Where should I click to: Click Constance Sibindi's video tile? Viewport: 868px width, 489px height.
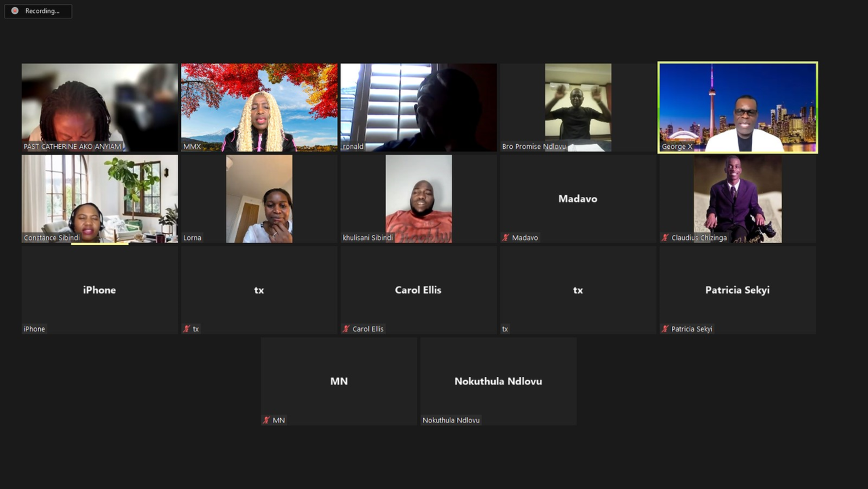[x=100, y=199]
